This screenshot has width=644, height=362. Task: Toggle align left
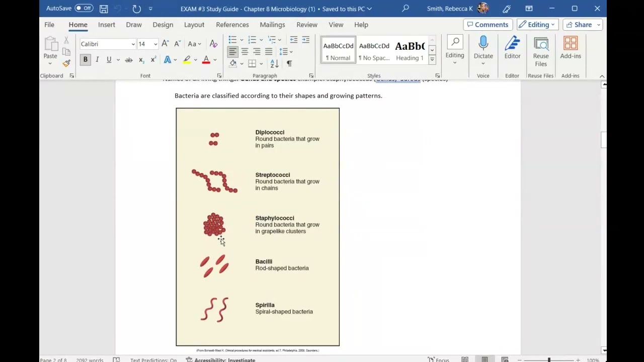pos(232,51)
